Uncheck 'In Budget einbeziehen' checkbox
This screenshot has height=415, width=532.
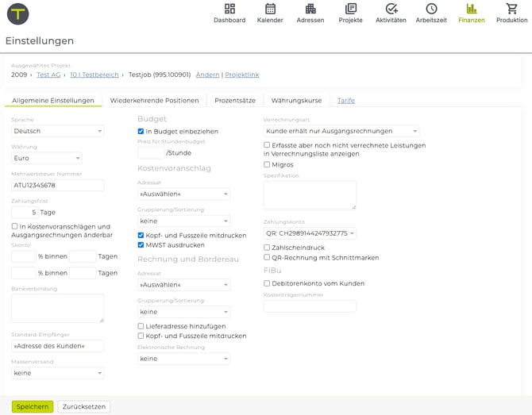point(141,132)
